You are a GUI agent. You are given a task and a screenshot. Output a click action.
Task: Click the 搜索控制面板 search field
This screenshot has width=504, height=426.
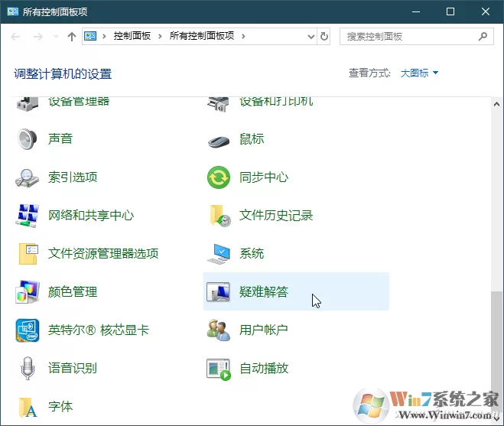point(411,37)
